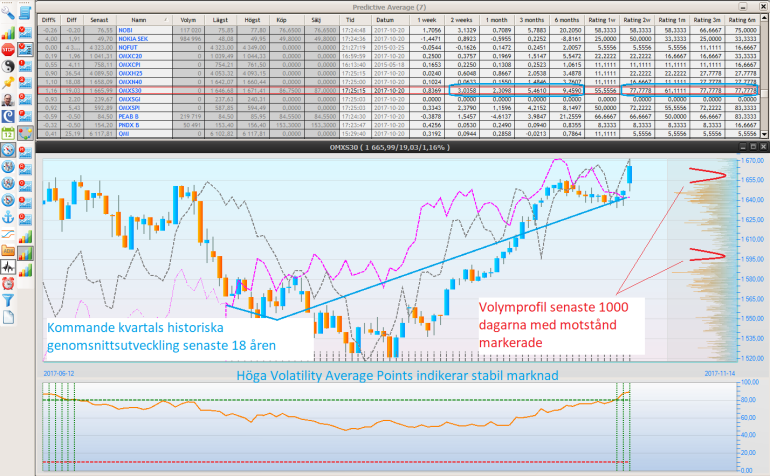Click the red STOP sign icon
This screenshot has width=770, height=476.
[x=8, y=47]
